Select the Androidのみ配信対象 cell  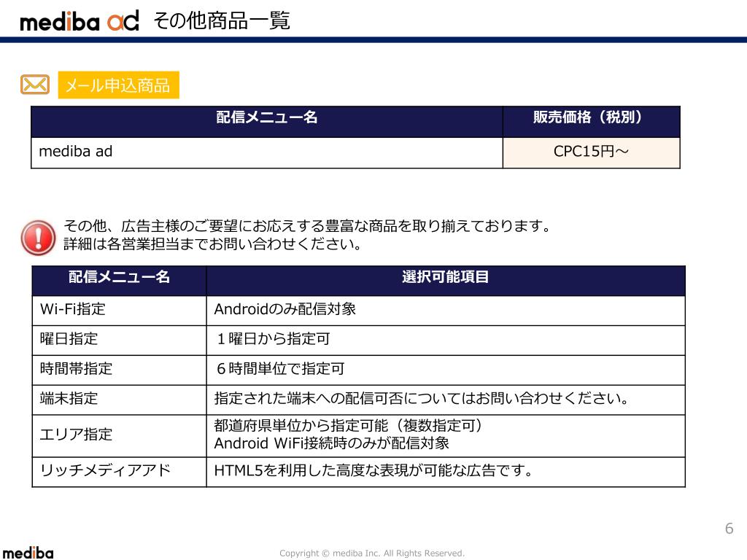446,311
